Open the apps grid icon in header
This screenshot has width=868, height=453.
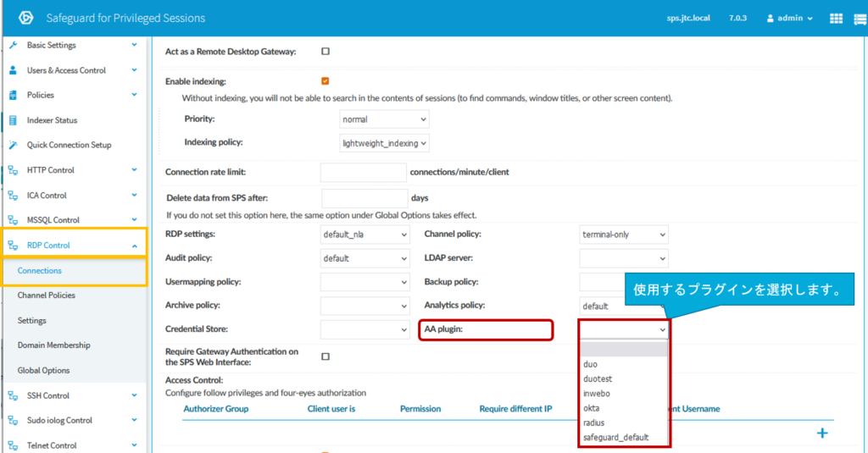tap(836, 19)
